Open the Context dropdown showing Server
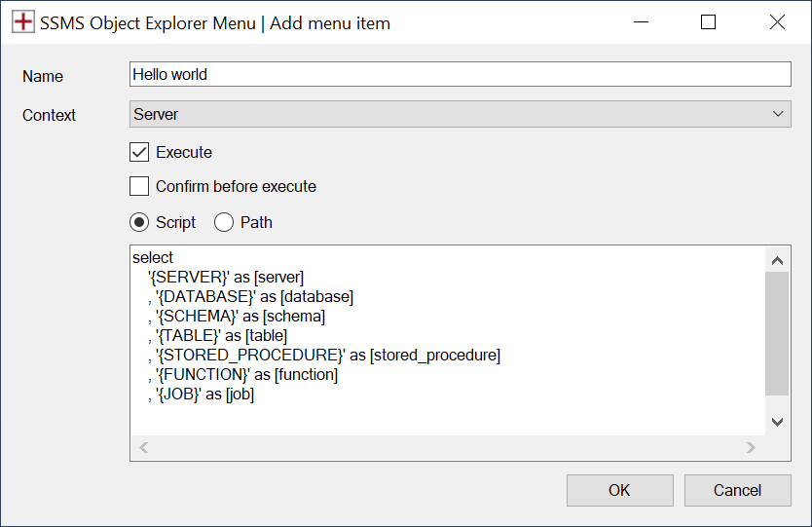Image resolution: width=812 pixels, height=527 pixels. pos(460,114)
